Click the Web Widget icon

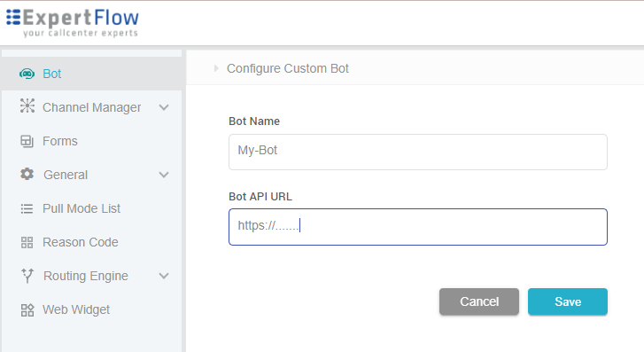[27, 309]
